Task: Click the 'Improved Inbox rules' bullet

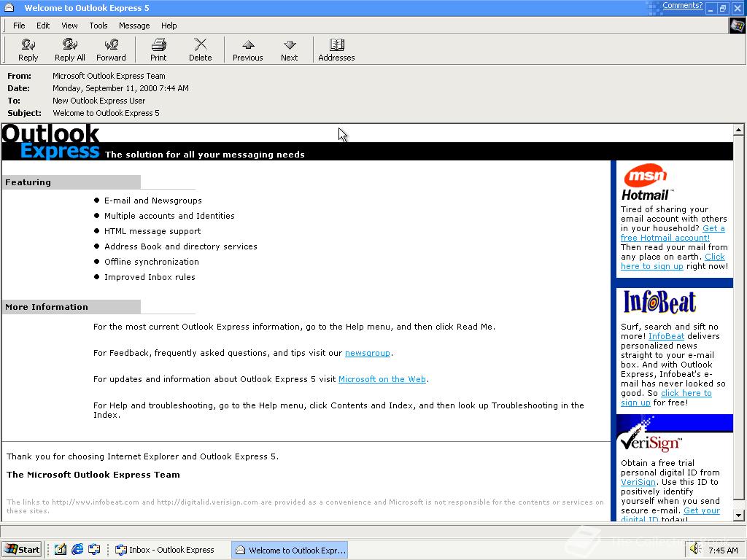Action: 150,276
